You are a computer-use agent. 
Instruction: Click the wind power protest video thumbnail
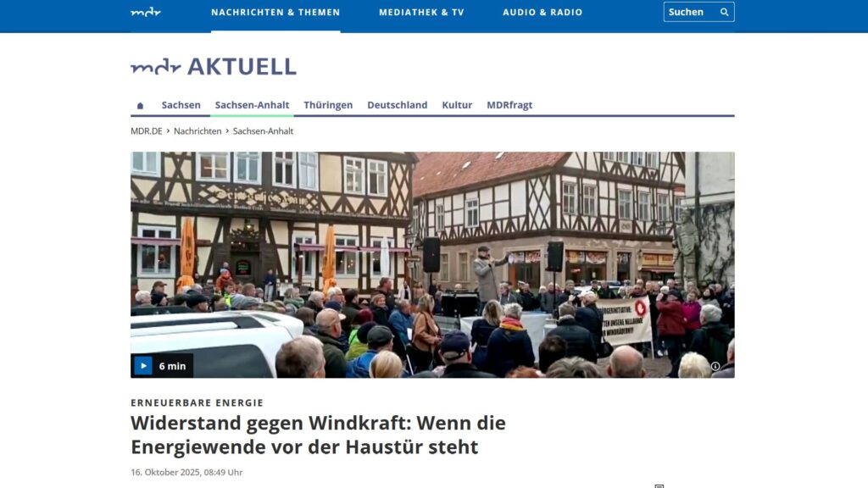[432, 264]
